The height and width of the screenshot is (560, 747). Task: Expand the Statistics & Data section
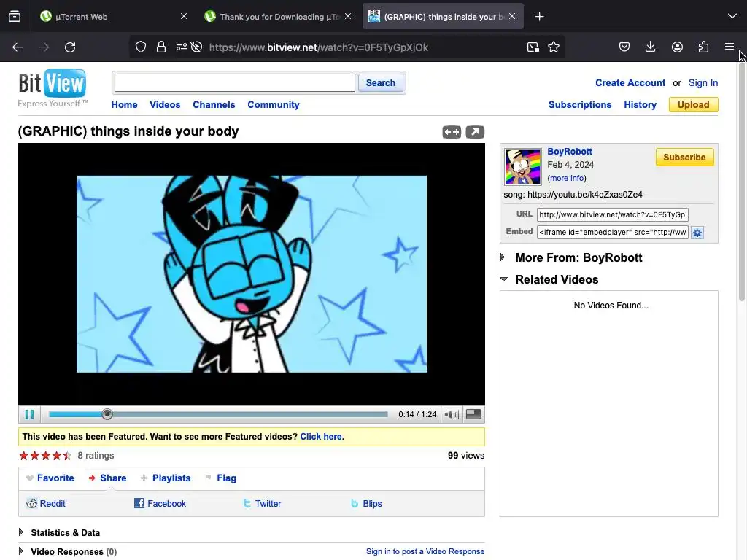coord(21,532)
